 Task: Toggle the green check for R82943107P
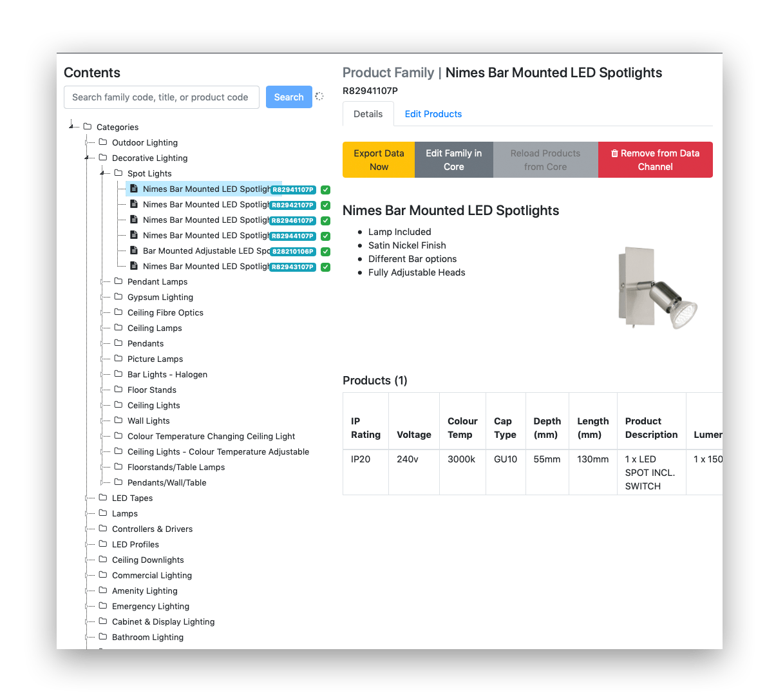coord(326,267)
